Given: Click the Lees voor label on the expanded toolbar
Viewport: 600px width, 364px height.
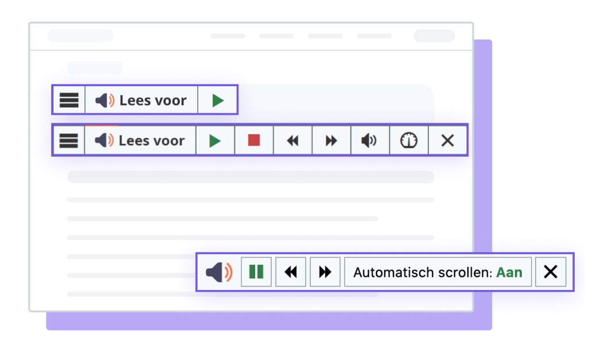Looking at the screenshot, I should pyautogui.click(x=152, y=140).
